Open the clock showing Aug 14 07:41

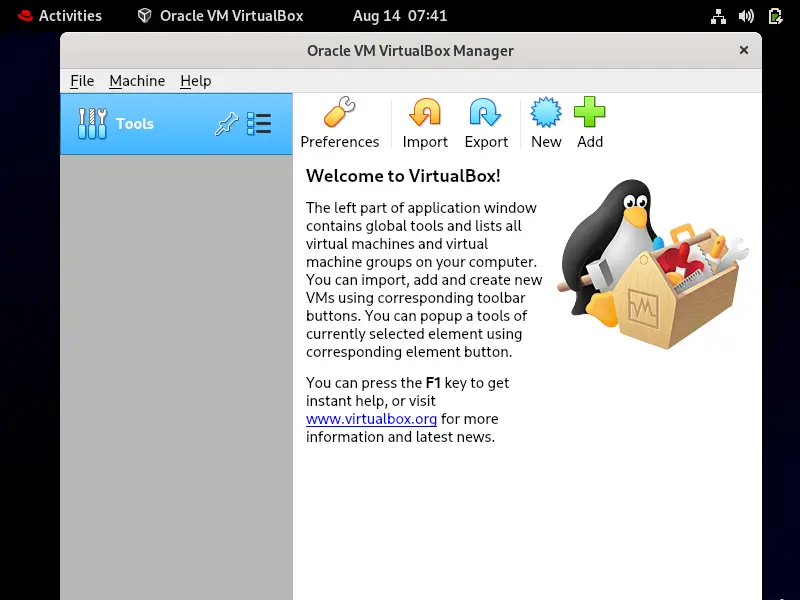click(x=400, y=16)
